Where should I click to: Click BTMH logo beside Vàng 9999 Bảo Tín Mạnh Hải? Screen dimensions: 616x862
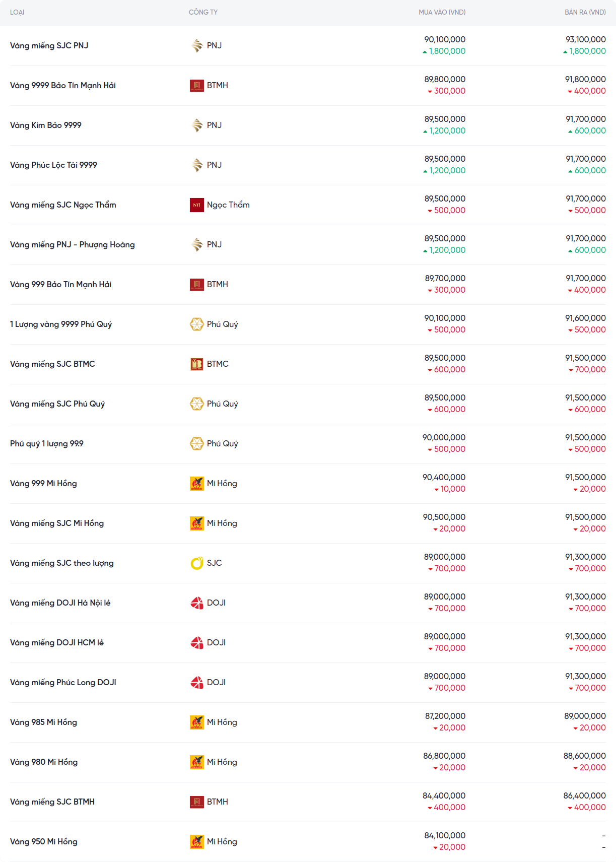tap(197, 86)
